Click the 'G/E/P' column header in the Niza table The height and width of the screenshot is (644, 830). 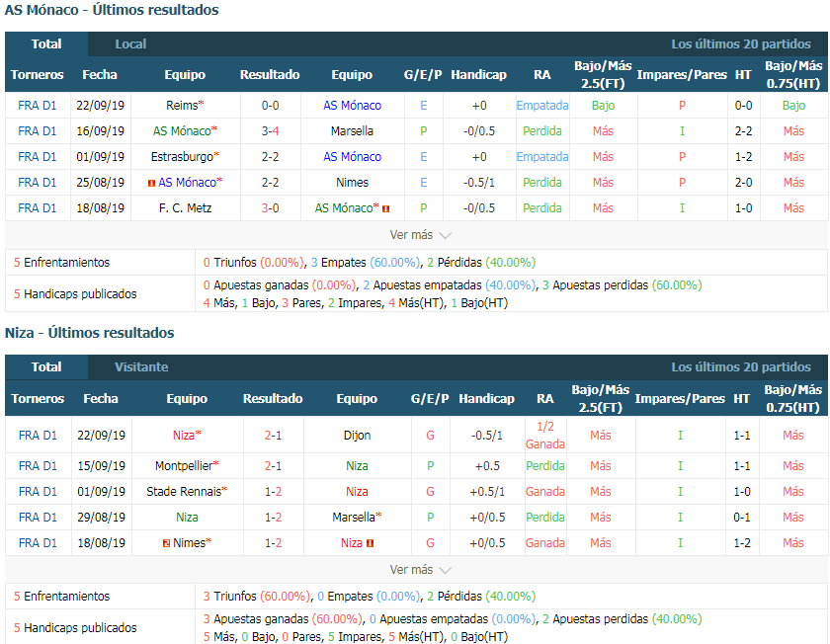430,398
